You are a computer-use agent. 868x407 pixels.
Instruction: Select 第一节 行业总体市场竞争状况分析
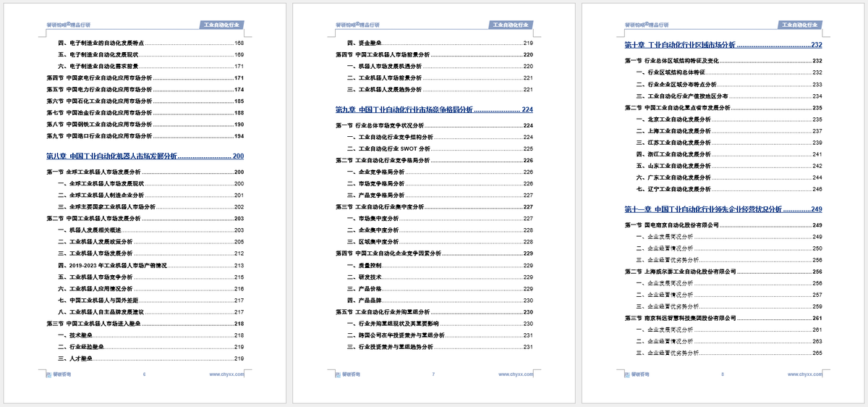tap(434, 126)
